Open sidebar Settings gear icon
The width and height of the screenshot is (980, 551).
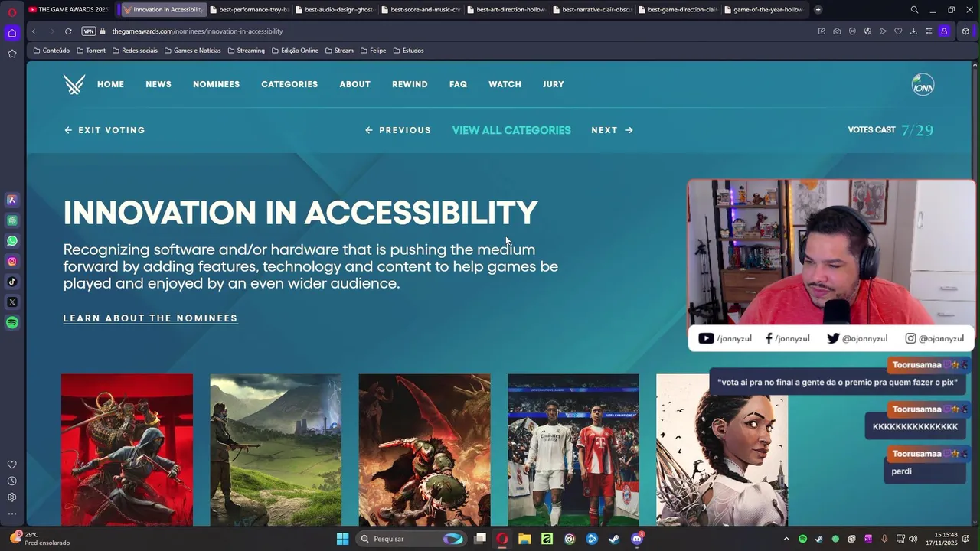[x=11, y=497]
